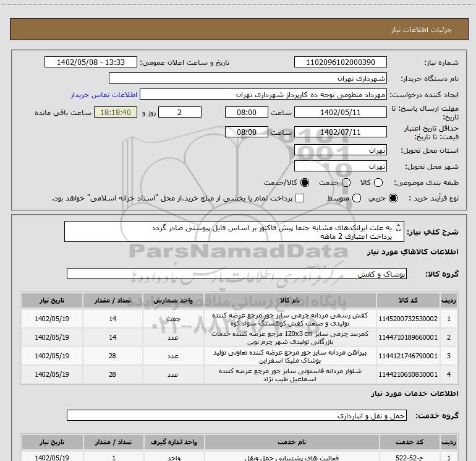Click the نام خدمت column header
This screenshot has width=476, height=461.
(x=292, y=442)
